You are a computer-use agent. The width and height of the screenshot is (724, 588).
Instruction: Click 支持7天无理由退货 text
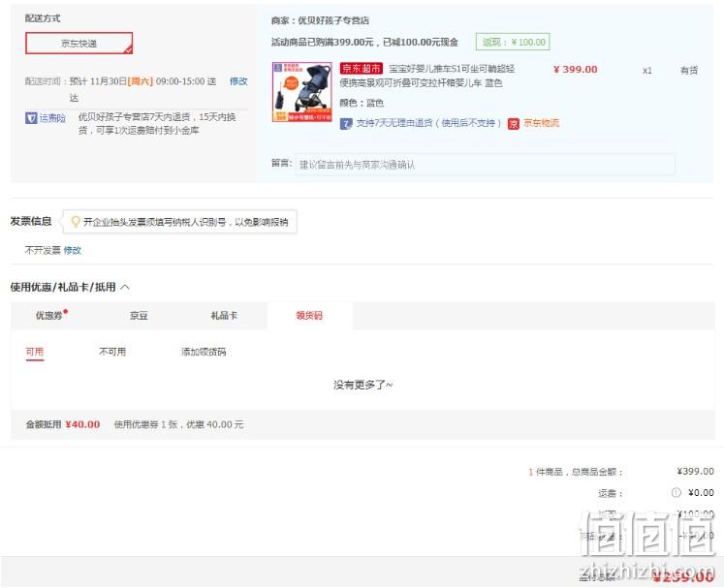pos(428,123)
